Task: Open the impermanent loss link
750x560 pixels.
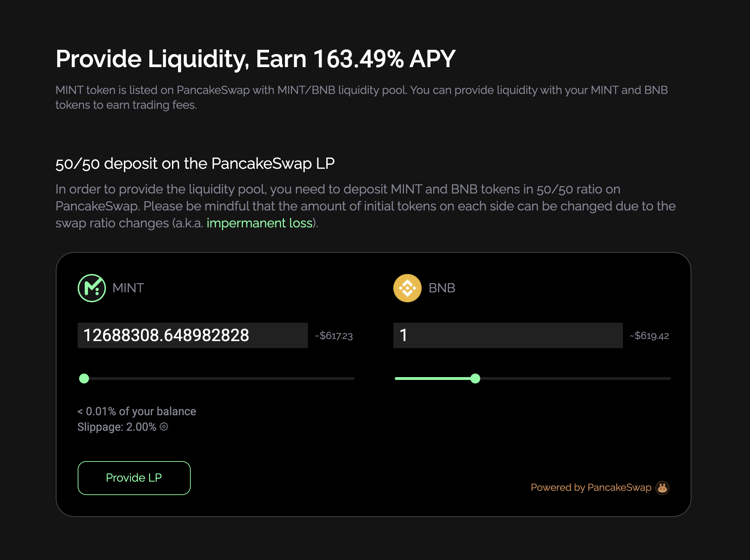Action: [x=260, y=223]
